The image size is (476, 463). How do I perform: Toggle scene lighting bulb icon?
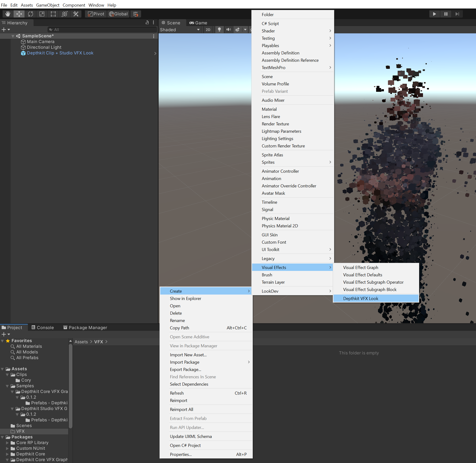[219, 30]
